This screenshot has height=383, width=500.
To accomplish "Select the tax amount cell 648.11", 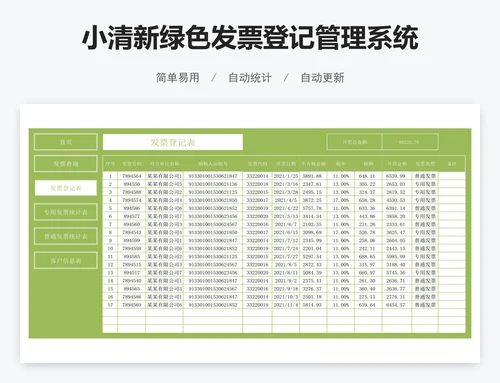I will pyautogui.click(x=368, y=176).
